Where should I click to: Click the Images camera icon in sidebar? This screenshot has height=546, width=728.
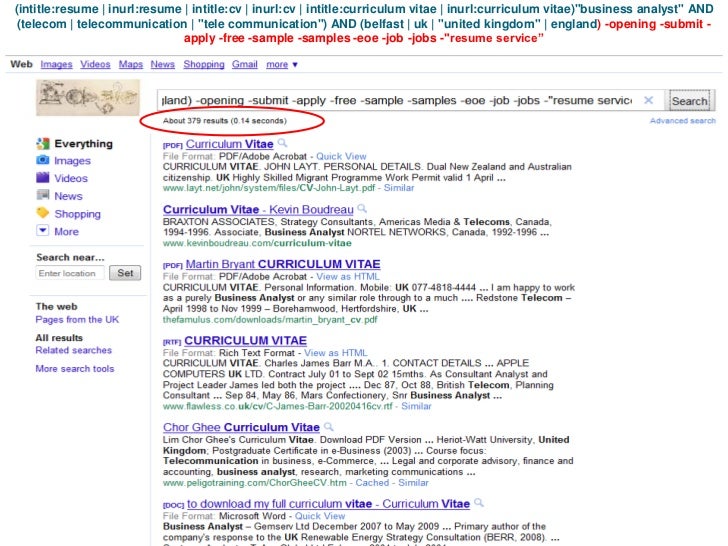click(x=43, y=160)
